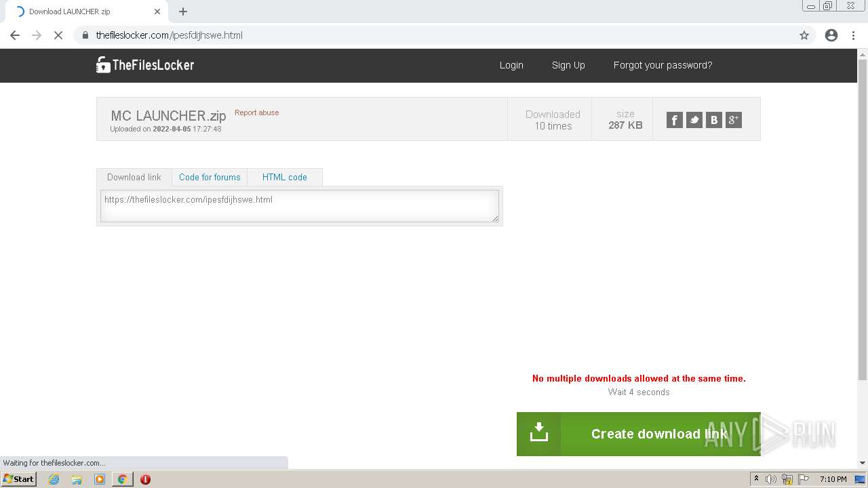Image resolution: width=868 pixels, height=488 pixels.
Task: Launch Internet Explorer from the taskbar
Action: coord(54,479)
